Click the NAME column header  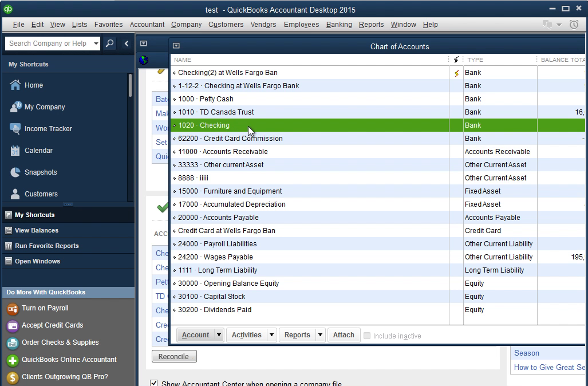point(183,60)
